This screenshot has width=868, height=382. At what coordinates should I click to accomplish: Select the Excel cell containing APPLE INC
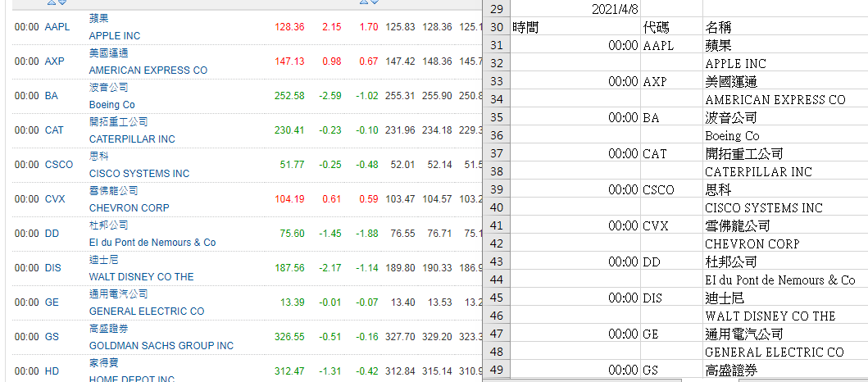[785, 63]
